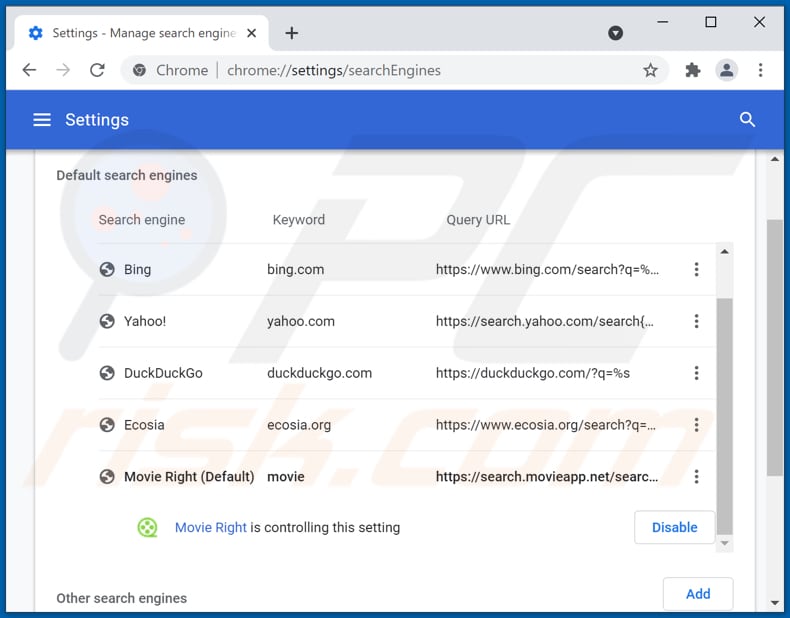Reload the current page
Screen dimensions: 790x618
97,70
